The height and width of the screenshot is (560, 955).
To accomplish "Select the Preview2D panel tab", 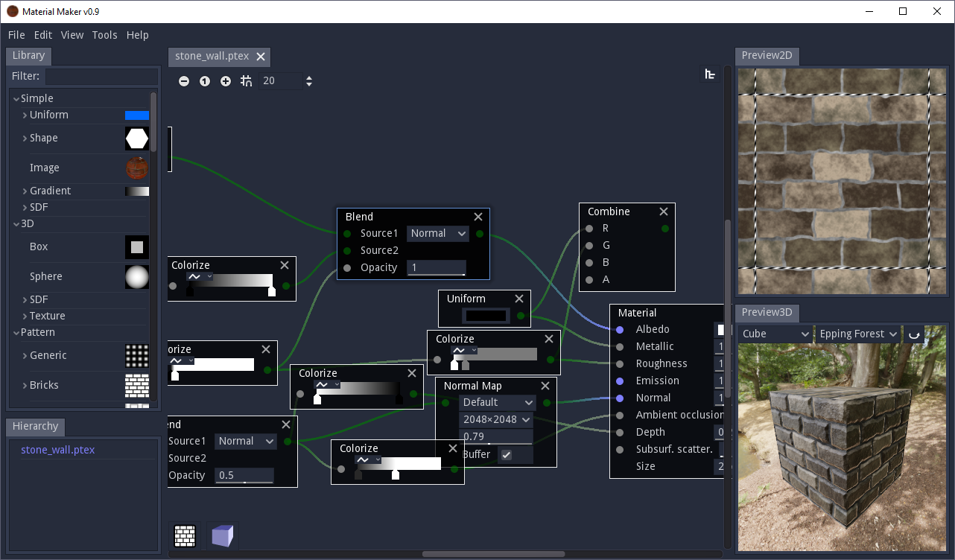I will (767, 56).
